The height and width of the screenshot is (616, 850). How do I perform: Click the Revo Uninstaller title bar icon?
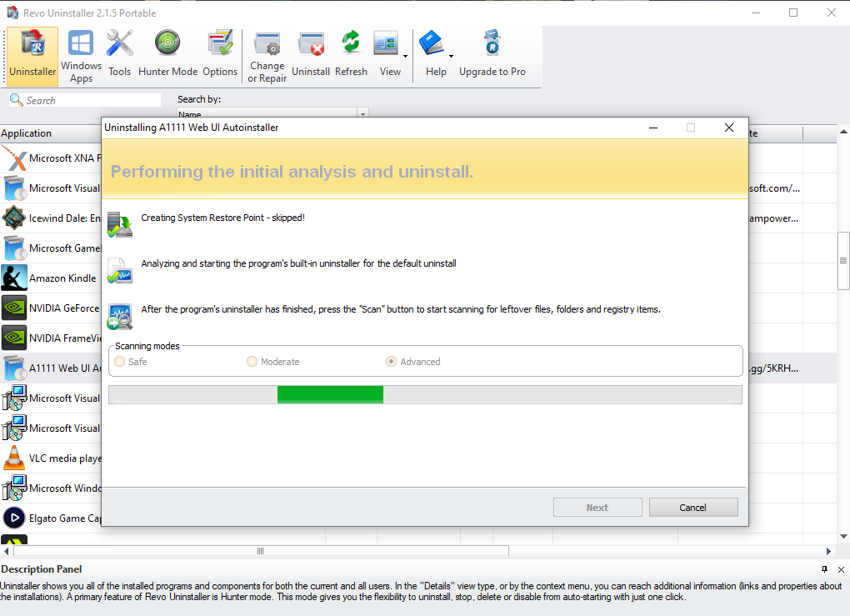tap(12, 13)
